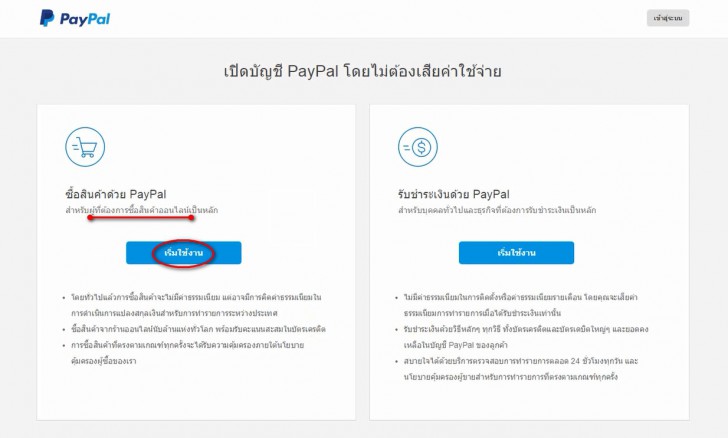Select the ซื้อสินค้าด้วย PayPal heading
The image size is (728, 438).
(116, 194)
